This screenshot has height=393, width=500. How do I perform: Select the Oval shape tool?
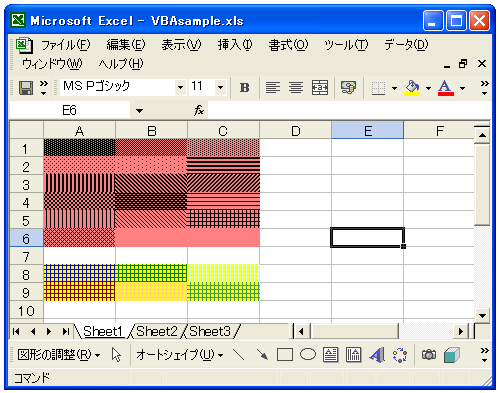[308, 355]
